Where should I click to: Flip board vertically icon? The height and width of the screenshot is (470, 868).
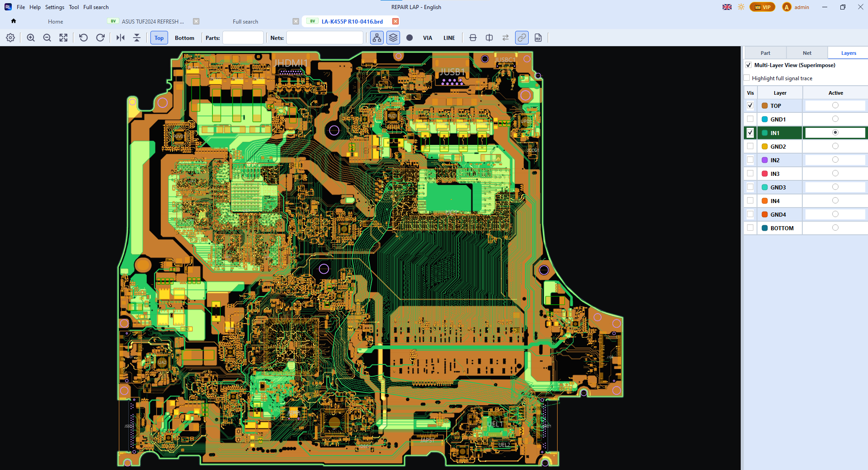(137, 38)
